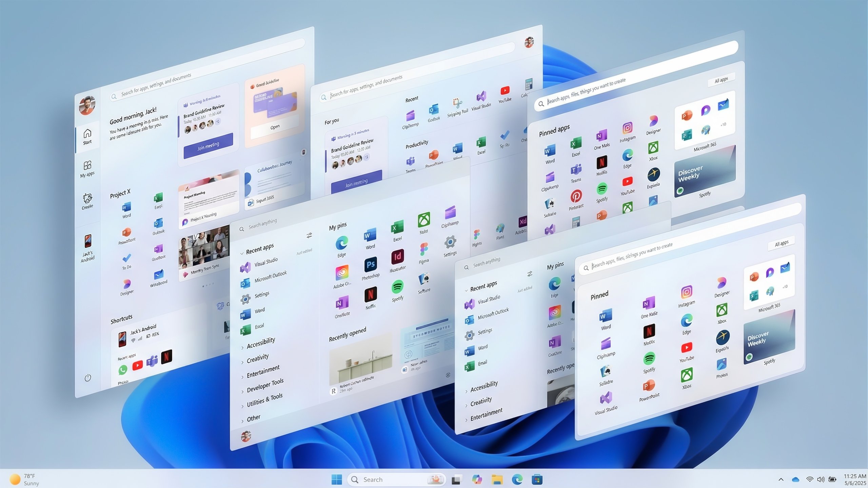Click the power icon in left sidebar
868x488 pixels.
click(x=88, y=378)
